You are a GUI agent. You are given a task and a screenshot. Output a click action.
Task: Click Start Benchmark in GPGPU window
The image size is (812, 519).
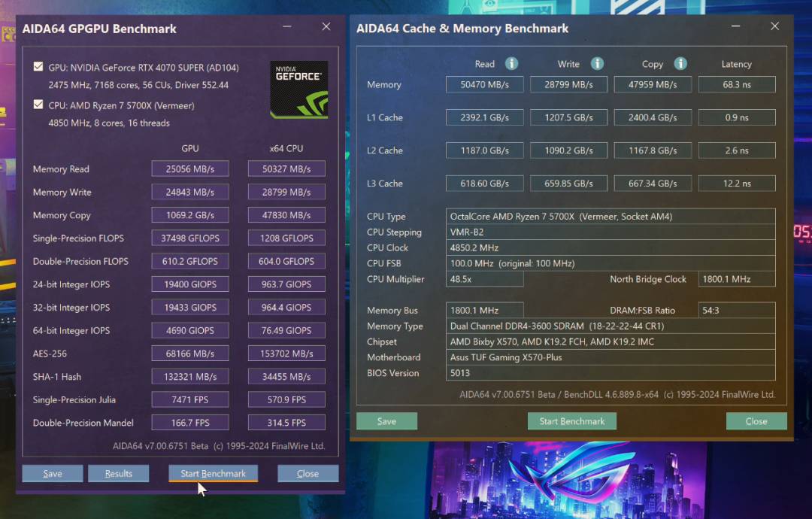click(x=214, y=473)
